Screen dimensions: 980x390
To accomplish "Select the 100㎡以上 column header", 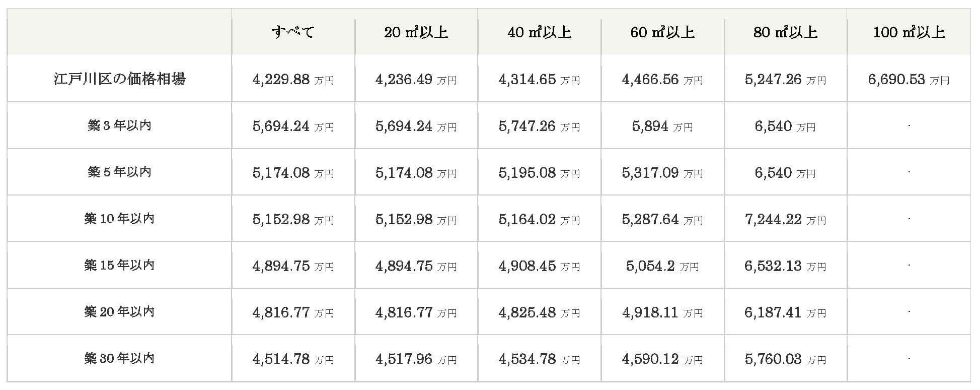I will coord(909,32).
